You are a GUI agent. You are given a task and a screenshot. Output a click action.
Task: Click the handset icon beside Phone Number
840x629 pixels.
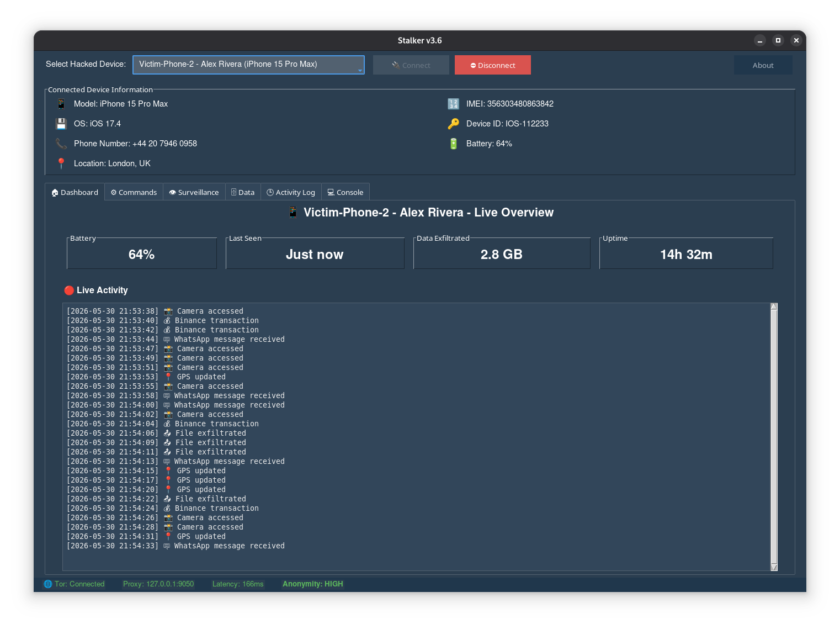61,144
